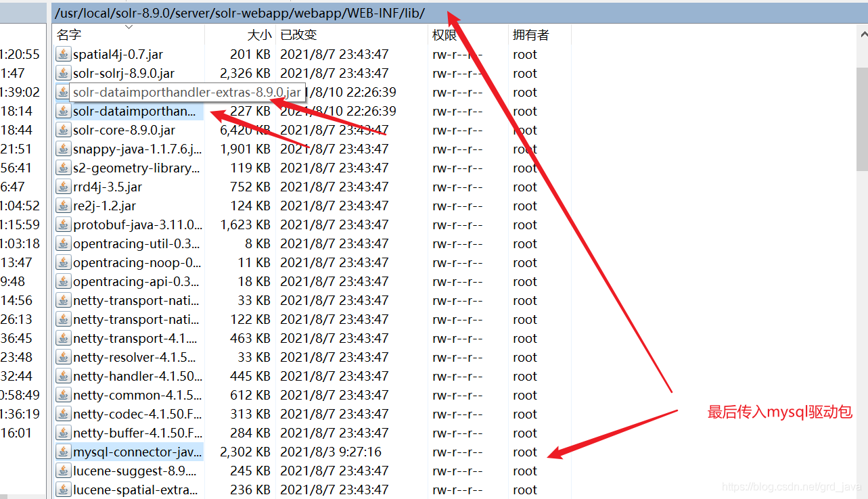Click permissions cell in the lucene-suggest row
This screenshot has height=499, width=868.
click(x=458, y=471)
